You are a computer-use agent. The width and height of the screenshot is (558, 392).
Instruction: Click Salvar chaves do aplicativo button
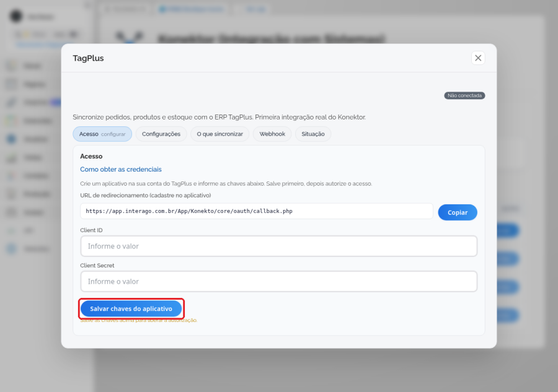(x=131, y=308)
